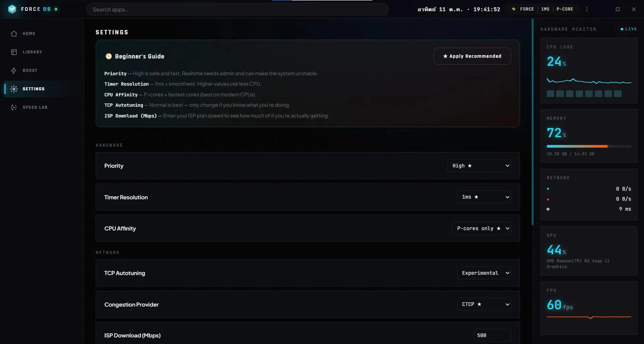644x344 pixels.
Task: Click the network download arrow indicator
Action: pyautogui.click(x=548, y=189)
